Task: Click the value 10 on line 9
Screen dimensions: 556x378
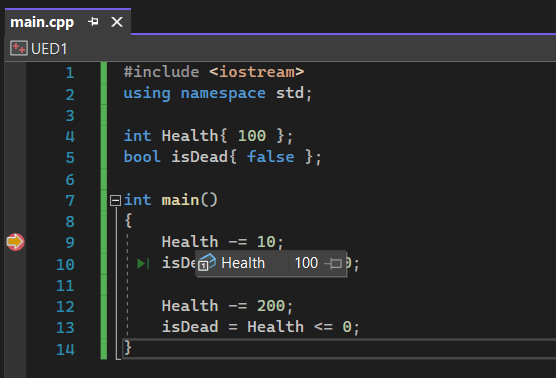Action: coord(266,242)
